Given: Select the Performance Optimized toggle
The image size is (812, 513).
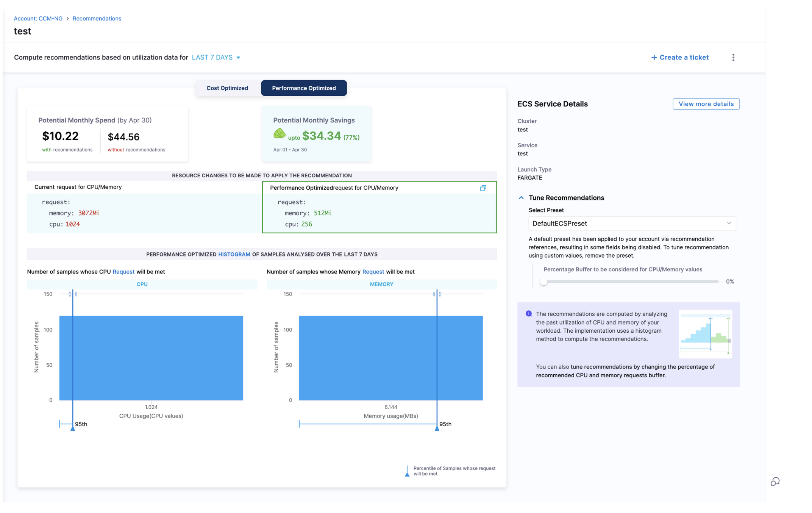Looking at the screenshot, I should [x=304, y=88].
